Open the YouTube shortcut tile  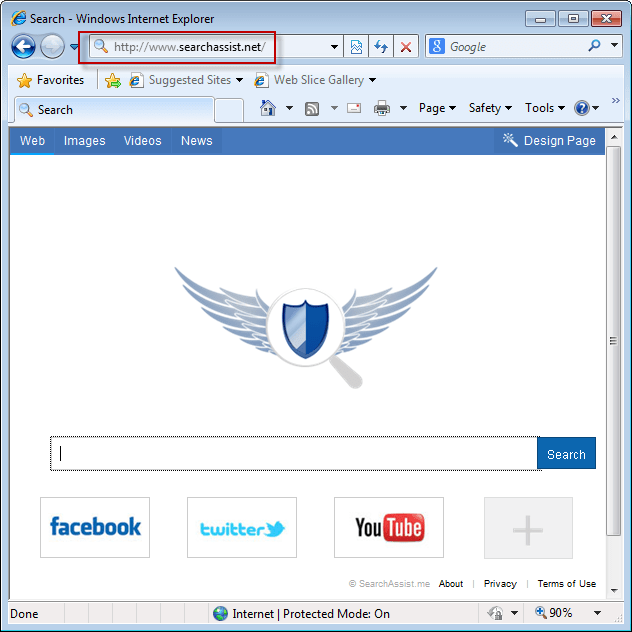click(x=389, y=528)
